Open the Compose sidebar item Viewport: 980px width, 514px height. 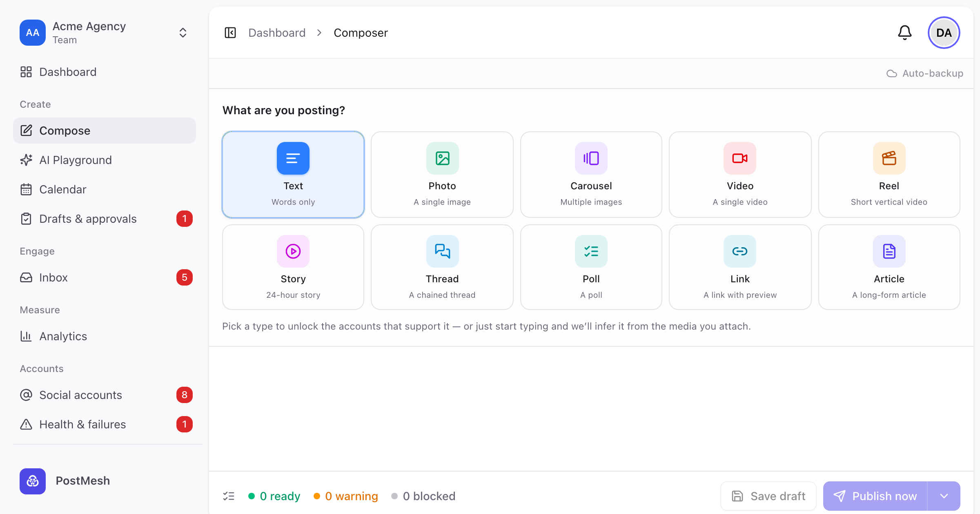click(x=105, y=131)
